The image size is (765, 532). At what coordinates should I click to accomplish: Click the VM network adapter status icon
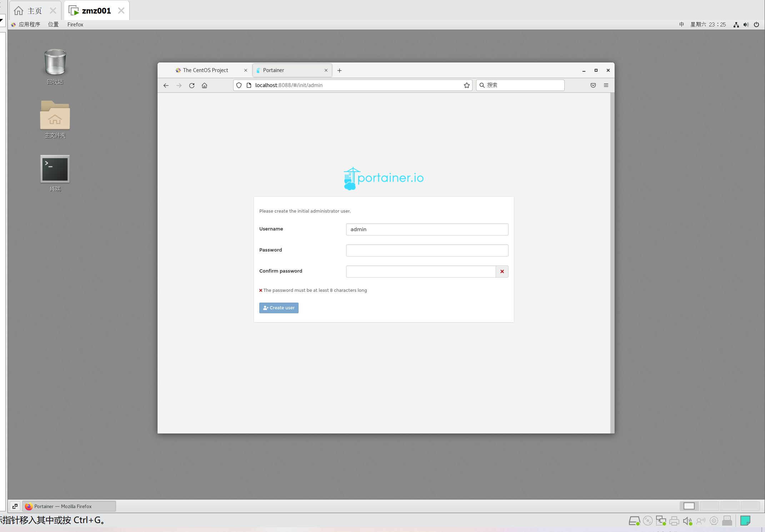pos(661,521)
